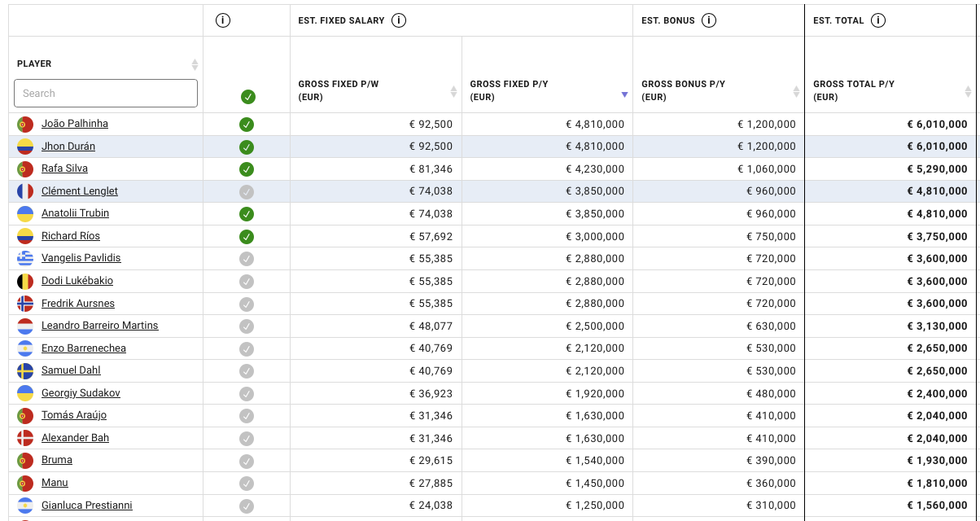
Task: Toggle Vangelis Pavlidis's grey verification check
Action: coord(247,259)
